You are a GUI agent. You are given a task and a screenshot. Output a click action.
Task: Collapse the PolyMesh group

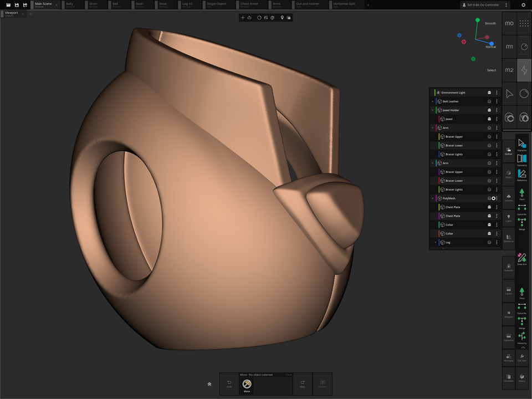tap(432, 198)
